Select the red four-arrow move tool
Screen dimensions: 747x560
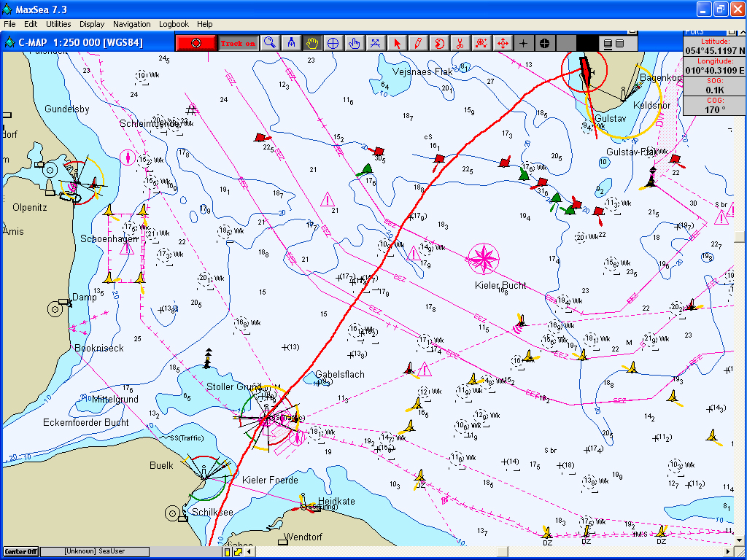502,43
